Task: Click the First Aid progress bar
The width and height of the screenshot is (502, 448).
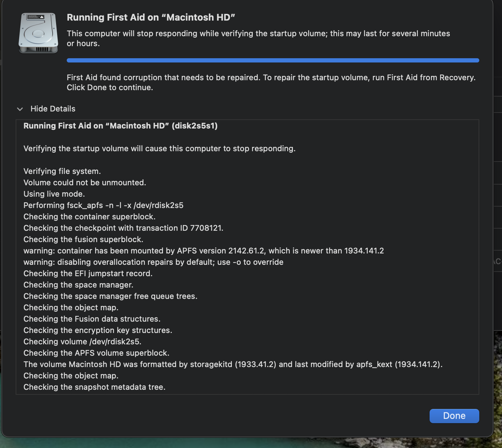Action: (x=273, y=60)
